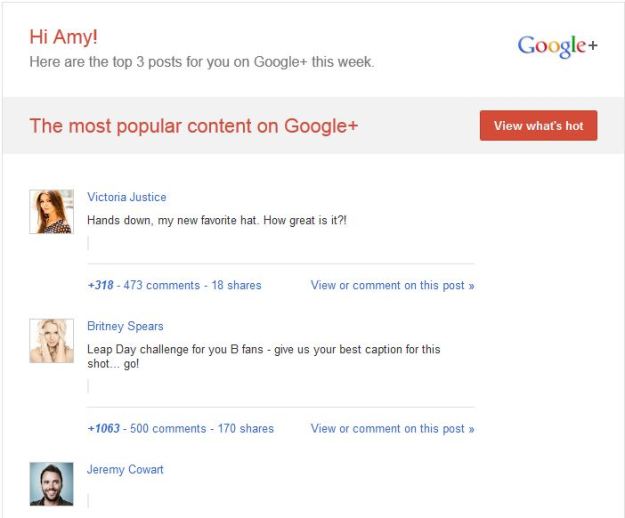The height and width of the screenshot is (518, 625).
Task: Open Jeremy Cowart's profile photo
Action: tap(51, 484)
